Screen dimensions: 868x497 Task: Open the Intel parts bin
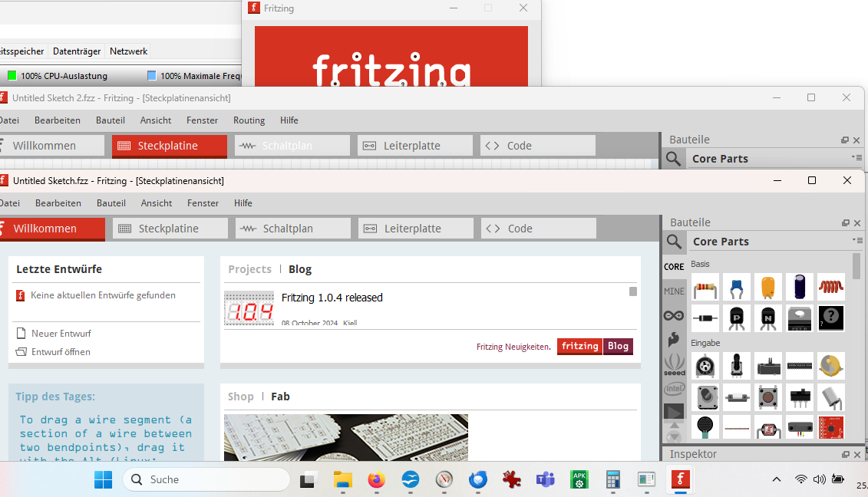pos(674,390)
